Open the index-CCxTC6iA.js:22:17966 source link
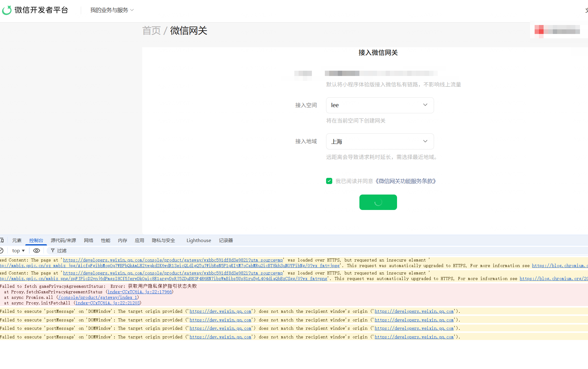This screenshot has height=369, width=588. tap(140, 292)
